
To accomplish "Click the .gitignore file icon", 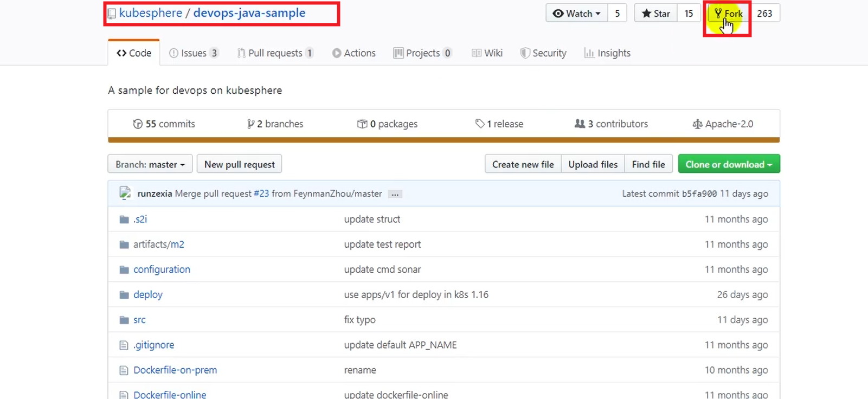I will pos(124,345).
